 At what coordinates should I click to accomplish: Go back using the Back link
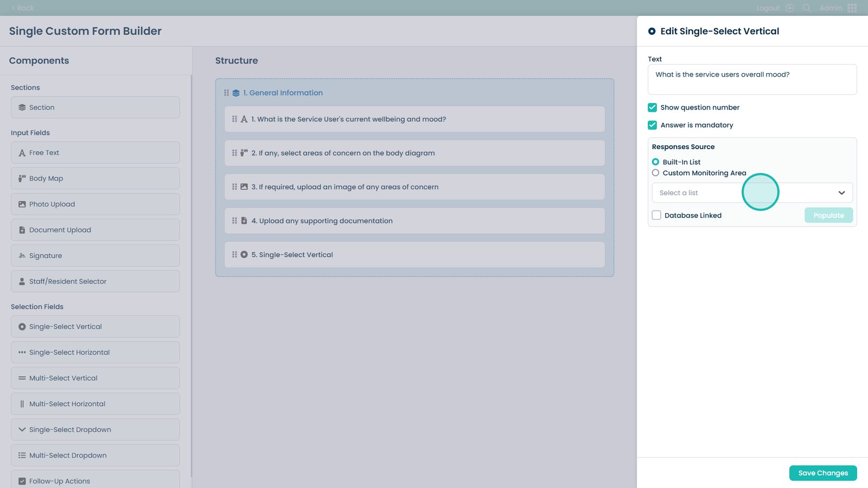pos(23,8)
